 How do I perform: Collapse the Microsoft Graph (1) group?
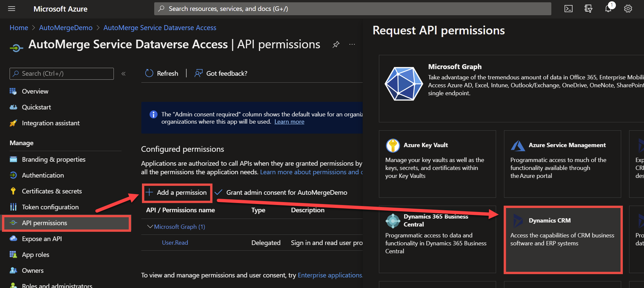(x=150, y=226)
